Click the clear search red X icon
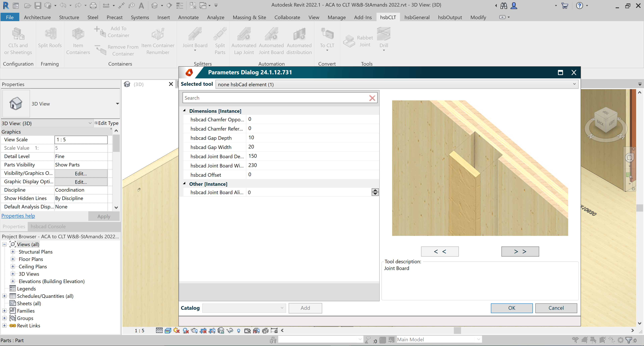The height and width of the screenshot is (346, 644). (372, 98)
